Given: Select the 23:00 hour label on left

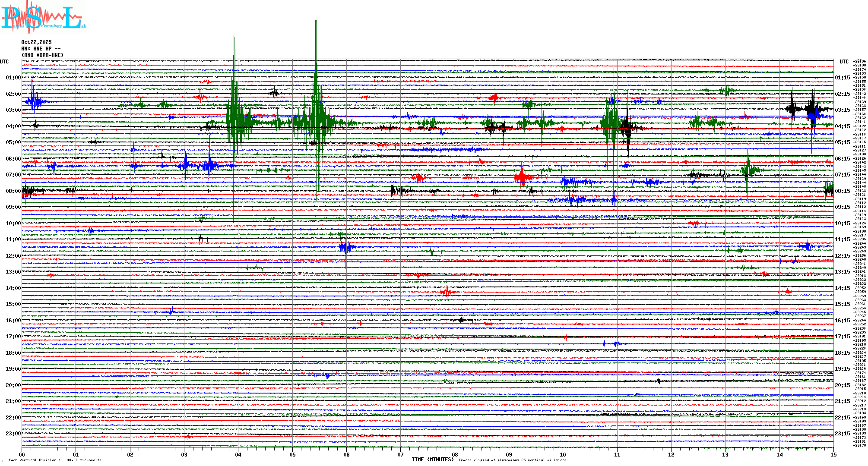Looking at the screenshot, I should tap(13, 434).
